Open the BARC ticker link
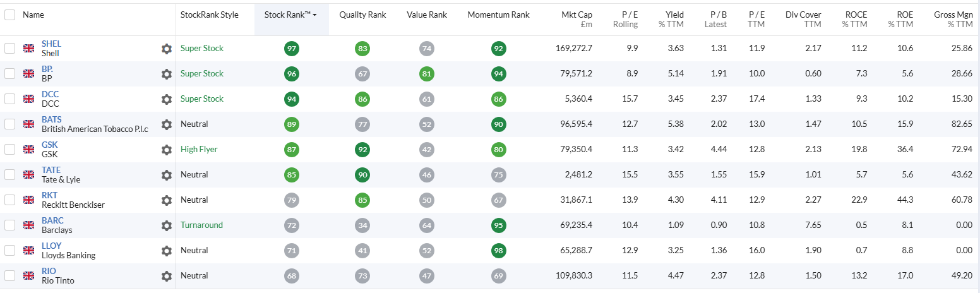Image resolution: width=980 pixels, height=293 pixels. point(52,220)
